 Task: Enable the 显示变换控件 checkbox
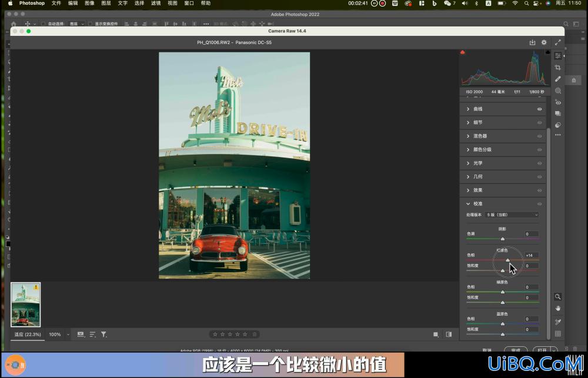90,24
